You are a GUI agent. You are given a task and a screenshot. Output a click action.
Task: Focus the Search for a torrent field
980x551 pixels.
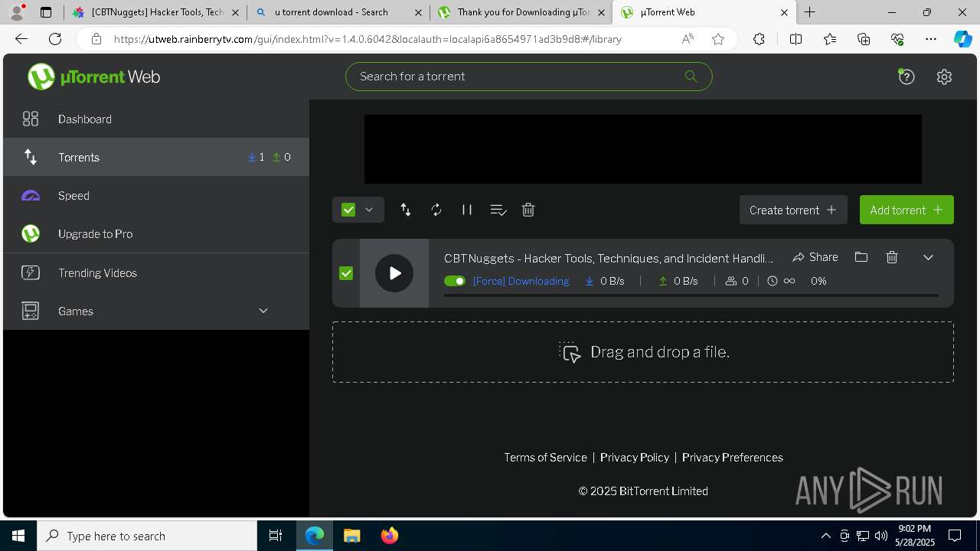click(528, 77)
